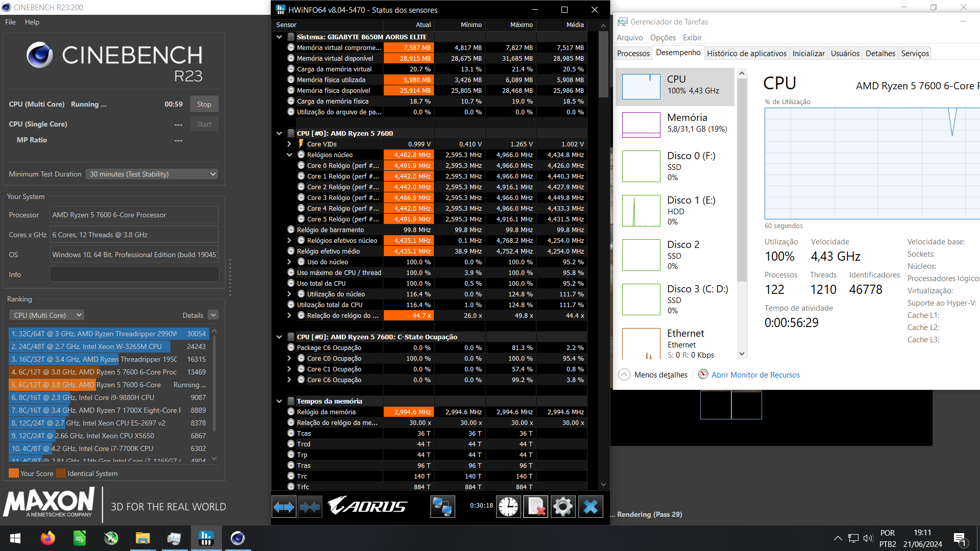Open HWiNFO settings gear icon
980x551 pixels.
pyautogui.click(x=563, y=507)
